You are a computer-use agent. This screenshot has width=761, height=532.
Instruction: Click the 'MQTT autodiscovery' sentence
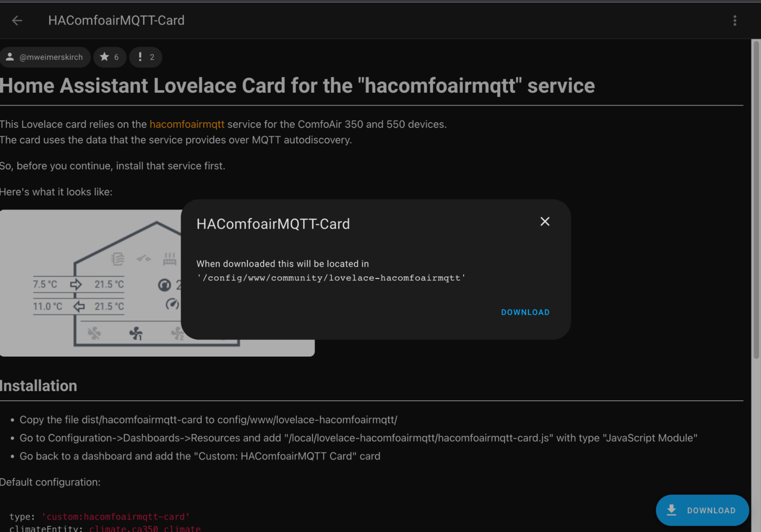click(176, 140)
